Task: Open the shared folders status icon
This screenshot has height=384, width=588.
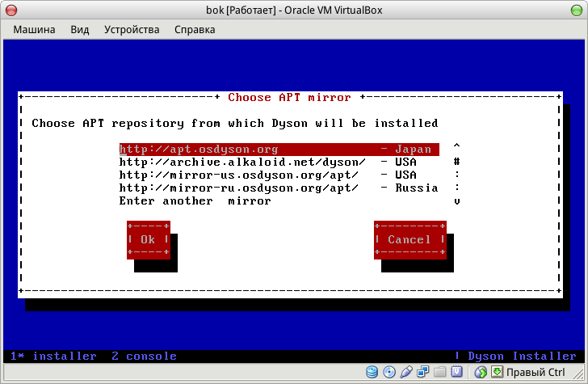Action: click(440, 372)
